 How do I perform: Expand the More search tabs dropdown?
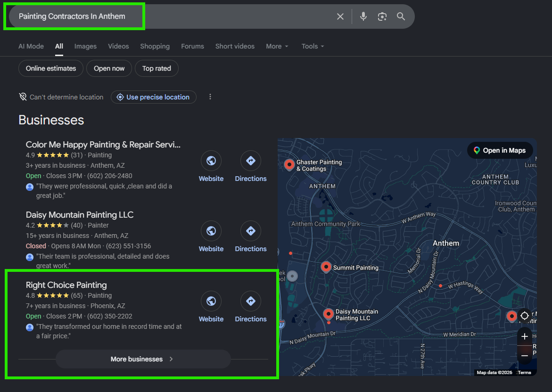point(277,47)
